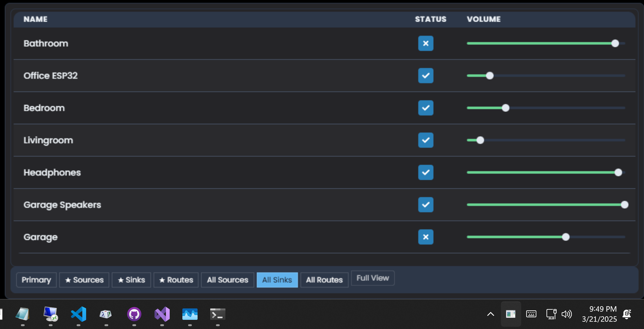Uncheck the Livingroom status box
The image size is (644, 329).
click(x=426, y=140)
